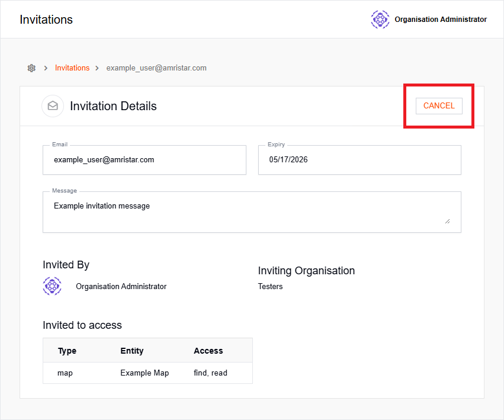Click the envelope icon beside Invitation Details
504x420 pixels.
click(53, 106)
